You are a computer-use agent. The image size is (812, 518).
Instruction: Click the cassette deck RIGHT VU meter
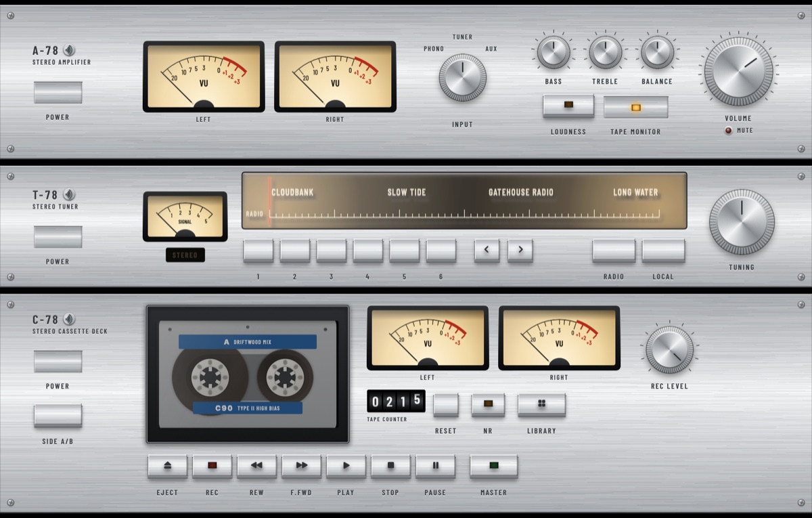click(x=559, y=338)
